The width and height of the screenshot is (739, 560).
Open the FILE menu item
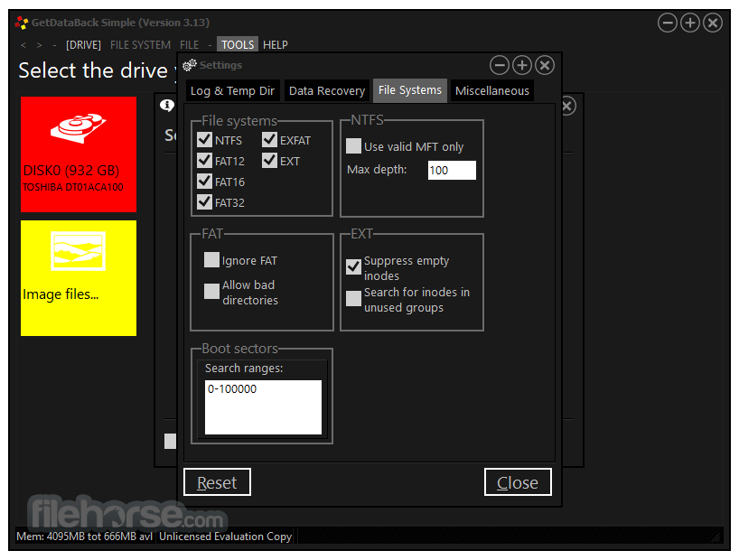pos(189,45)
